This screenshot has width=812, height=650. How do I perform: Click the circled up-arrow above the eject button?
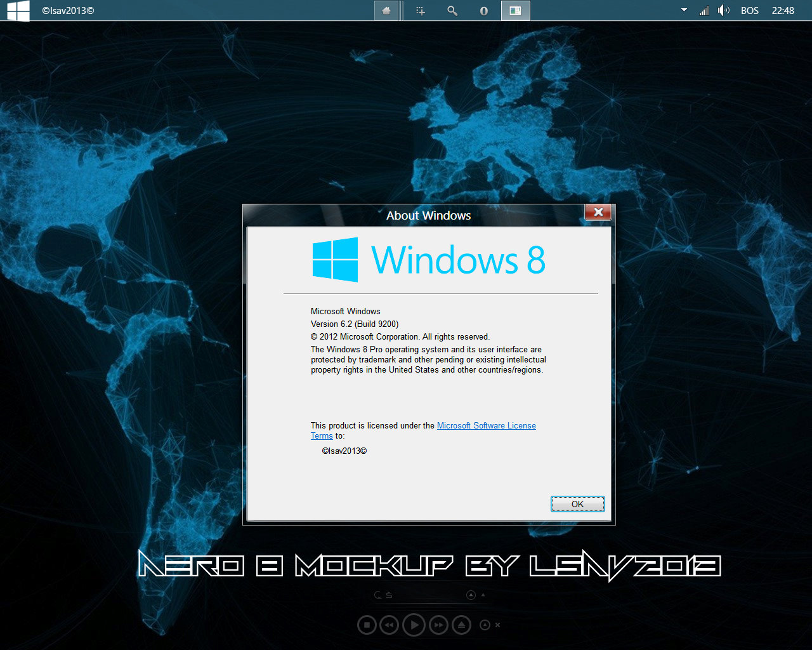471,595
